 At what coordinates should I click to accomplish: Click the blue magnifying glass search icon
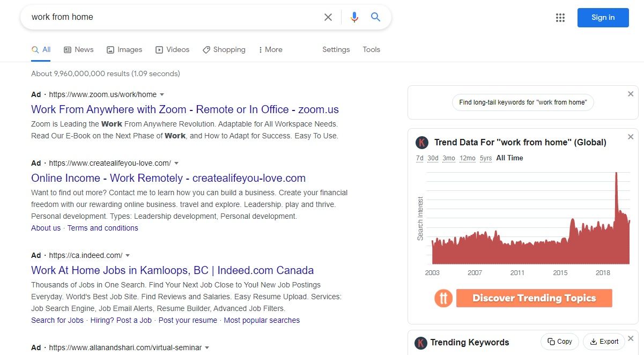pos(375,17)
